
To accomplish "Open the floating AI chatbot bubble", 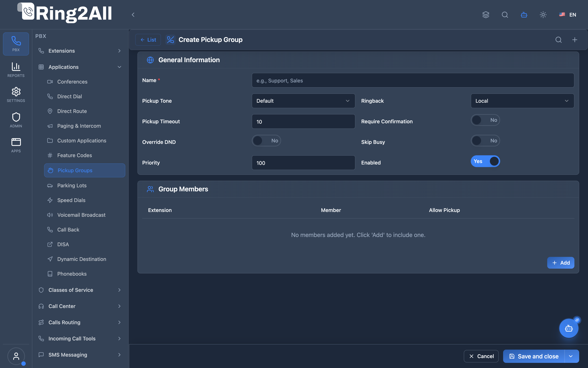I will [569, 328].
